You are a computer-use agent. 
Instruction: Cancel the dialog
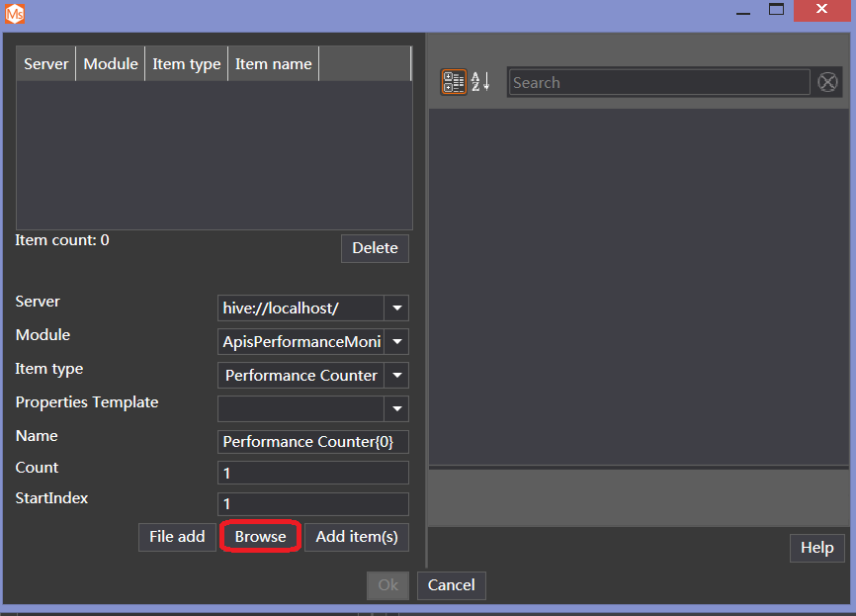point(452,584)
